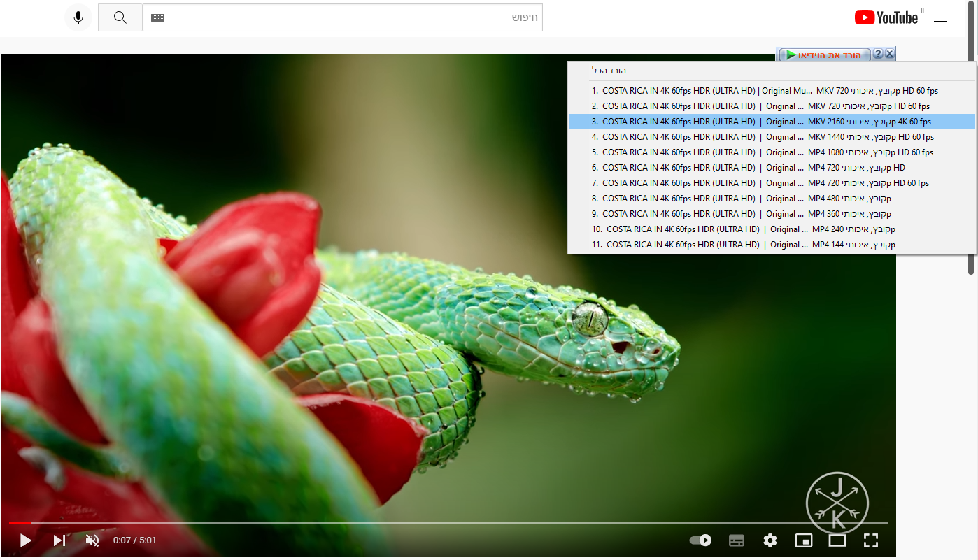
Task: Open the IDM panel help question icon
Action: pyautogui.click(x=878, y=55)
